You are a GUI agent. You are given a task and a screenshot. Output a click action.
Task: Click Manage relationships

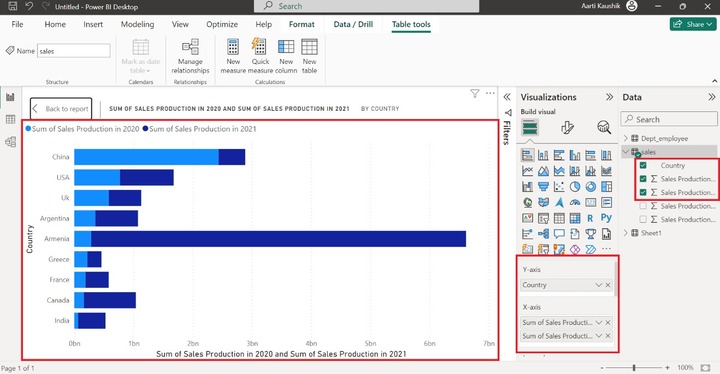pos(190,56)
